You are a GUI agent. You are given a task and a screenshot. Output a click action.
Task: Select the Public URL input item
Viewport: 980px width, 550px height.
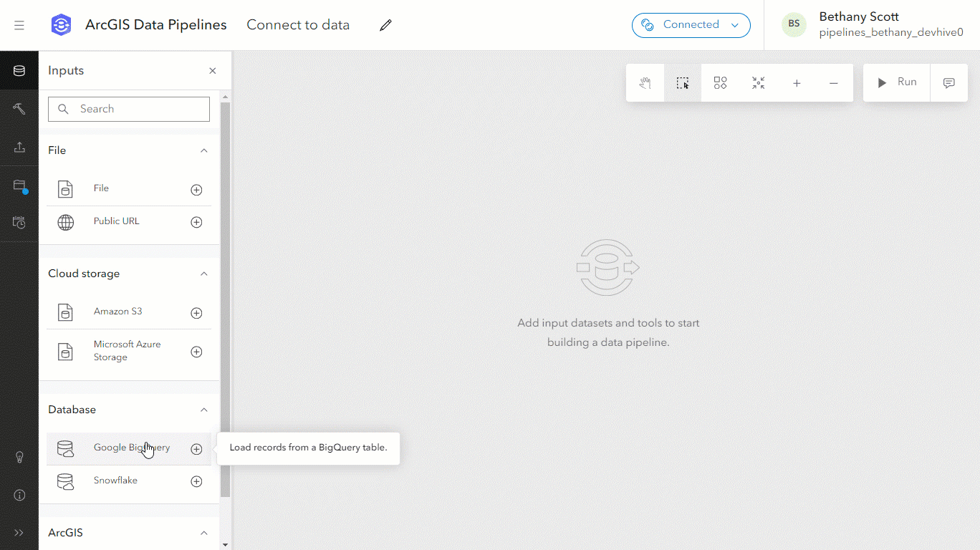(129, 222)
